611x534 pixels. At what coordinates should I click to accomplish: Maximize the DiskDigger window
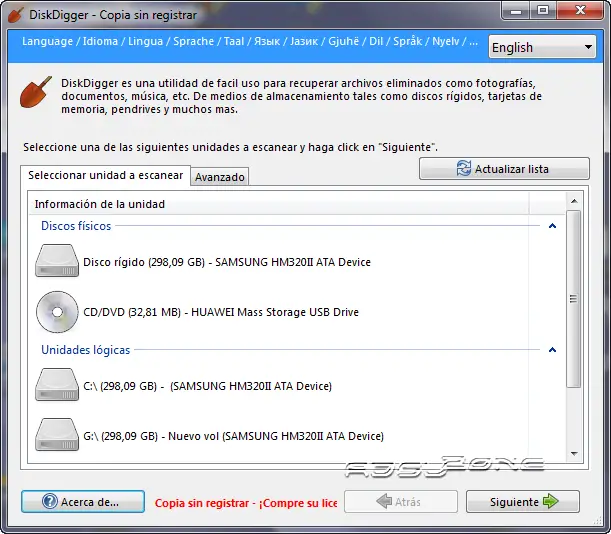click(x=543, y=11)
